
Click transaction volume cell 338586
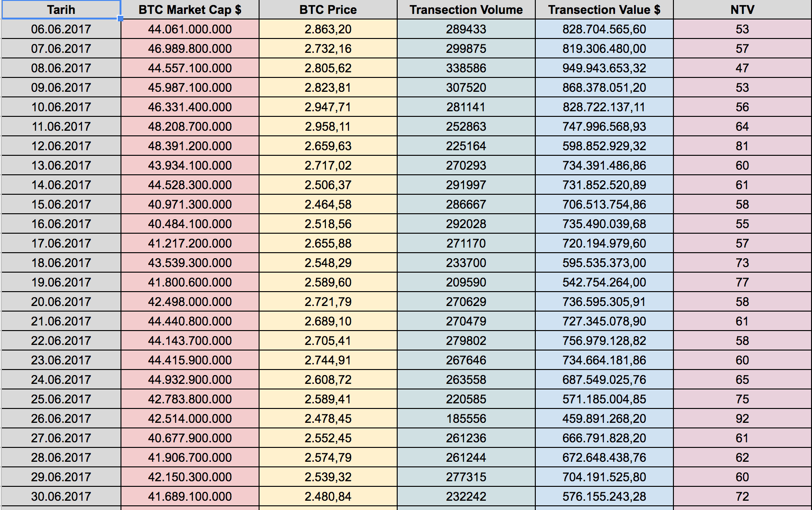coord(466,68)
